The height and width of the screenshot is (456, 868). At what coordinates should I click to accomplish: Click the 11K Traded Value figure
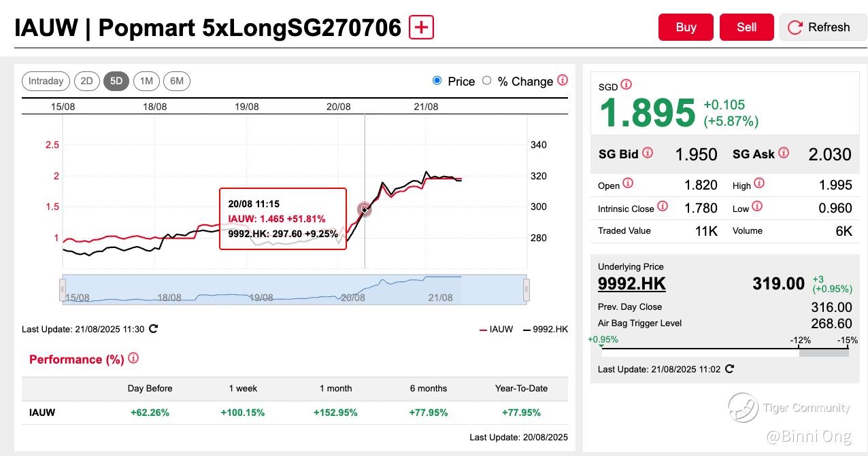click(x=706, y=231)
